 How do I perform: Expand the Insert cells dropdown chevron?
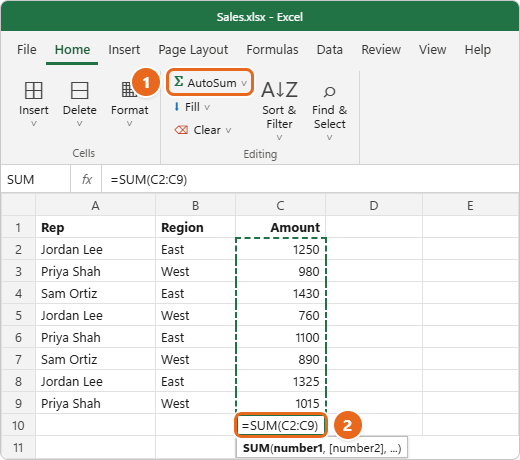coord(34,124)
